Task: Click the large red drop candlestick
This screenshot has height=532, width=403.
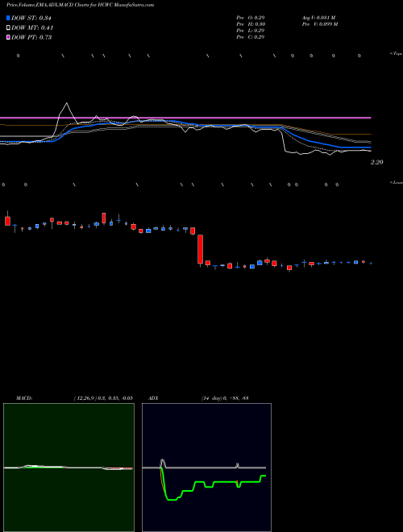Action: (x=201, y=249)
